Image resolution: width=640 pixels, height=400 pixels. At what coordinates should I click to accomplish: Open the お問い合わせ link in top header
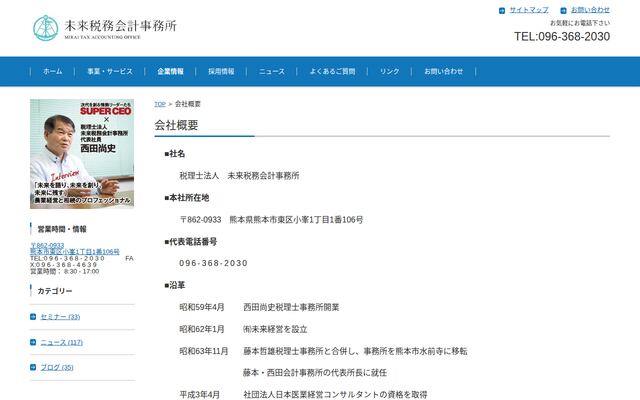pyautogui.click(x=590, y=10)
